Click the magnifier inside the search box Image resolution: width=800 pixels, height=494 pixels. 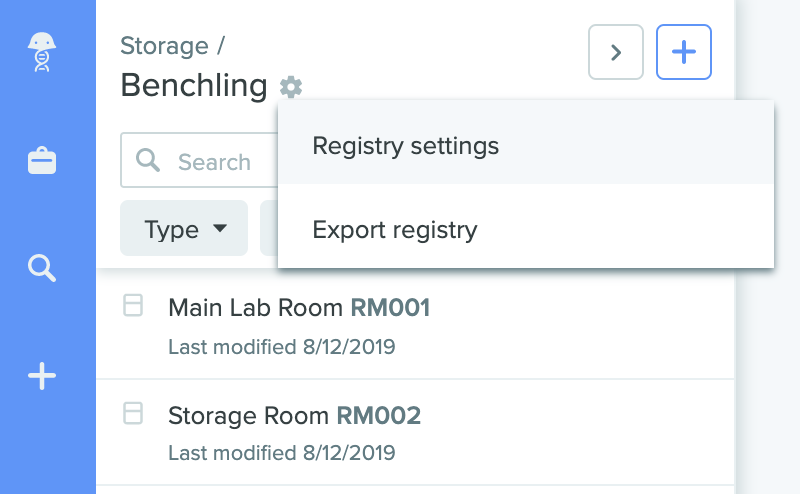click(x=148, y=160)
